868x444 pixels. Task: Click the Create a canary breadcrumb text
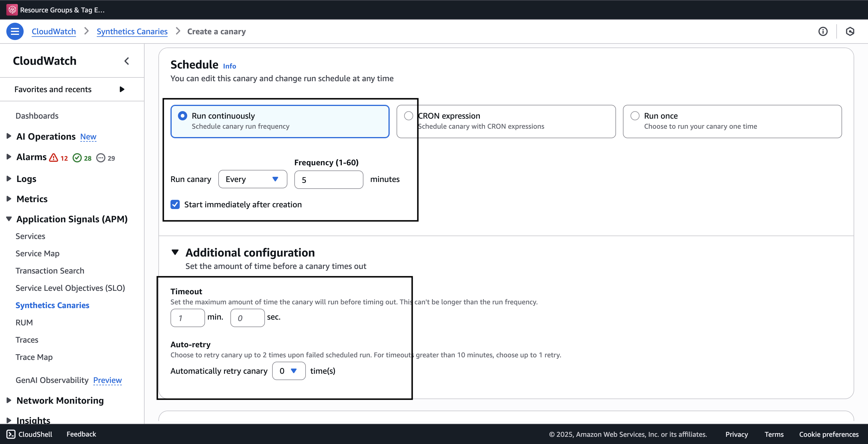point(216,31)
